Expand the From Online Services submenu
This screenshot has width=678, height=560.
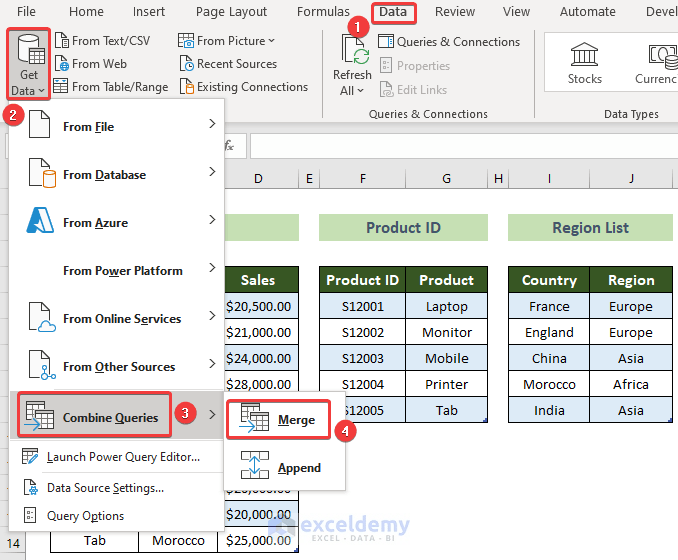(x=117, y=318)
